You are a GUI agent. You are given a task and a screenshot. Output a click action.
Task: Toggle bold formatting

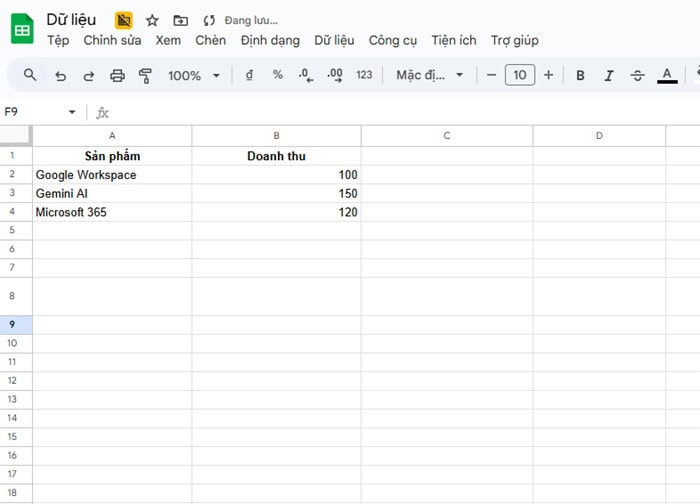[580, 75]
